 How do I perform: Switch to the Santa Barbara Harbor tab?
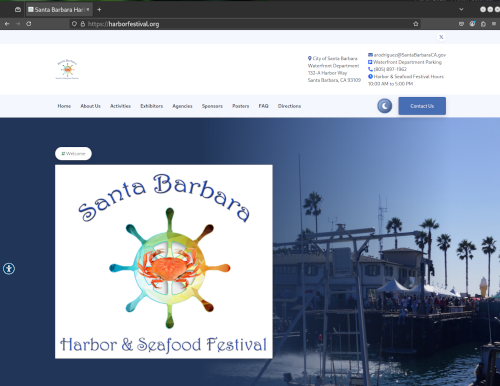click(x=59, y=10)
